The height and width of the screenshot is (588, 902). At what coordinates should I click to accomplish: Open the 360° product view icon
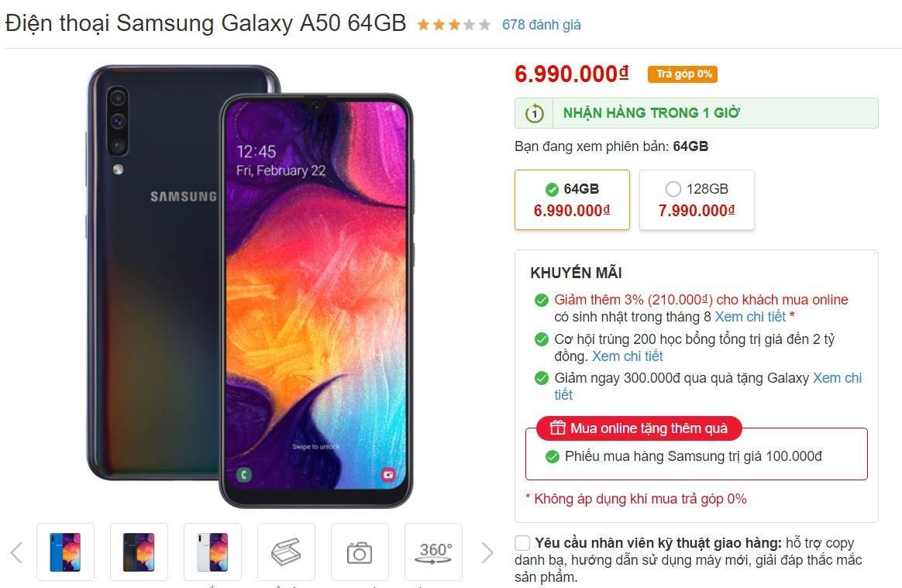point(433,552)
